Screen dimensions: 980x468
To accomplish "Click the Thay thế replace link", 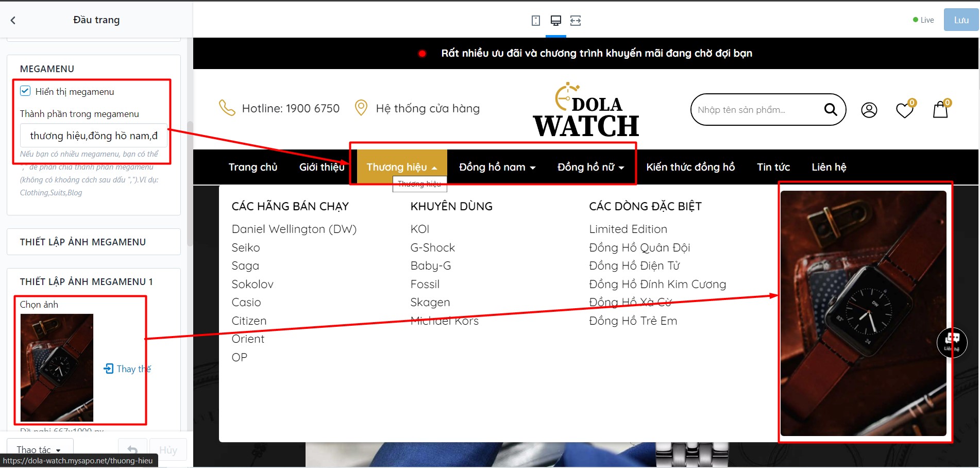I will [x=134, y=369].
